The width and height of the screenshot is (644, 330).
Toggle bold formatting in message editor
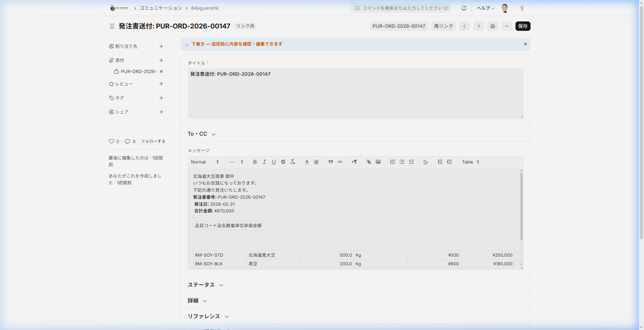pos(255,162)
